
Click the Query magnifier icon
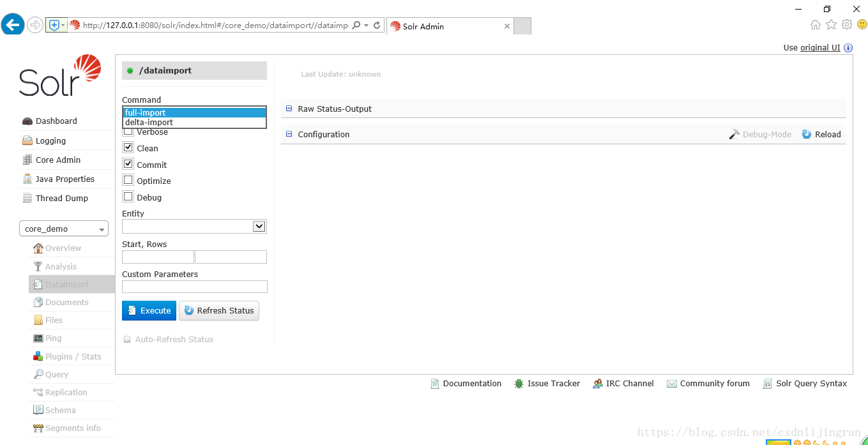38,374
